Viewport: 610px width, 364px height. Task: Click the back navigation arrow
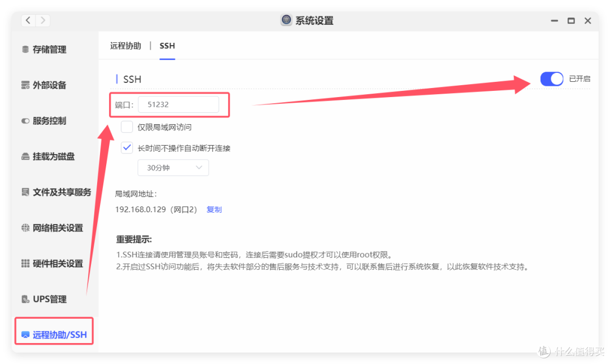pyautogui.click(x=28, y=20)
